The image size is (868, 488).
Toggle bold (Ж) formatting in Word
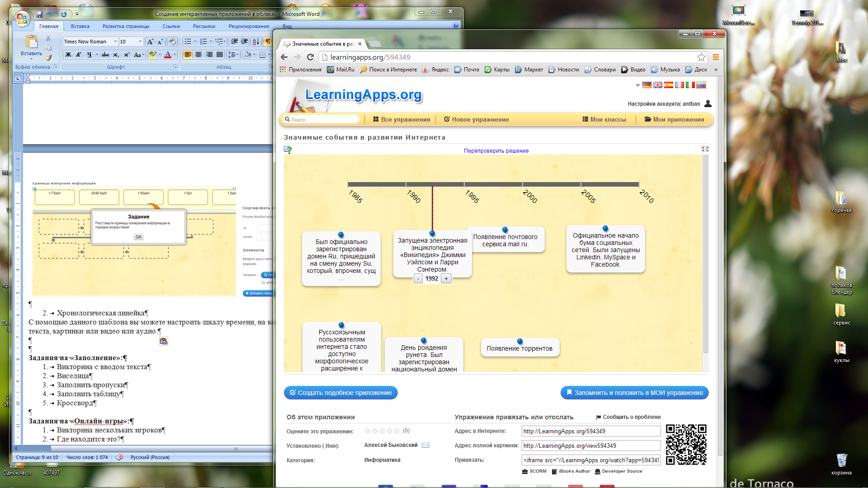pyautogui.click(x=68, y=55)
